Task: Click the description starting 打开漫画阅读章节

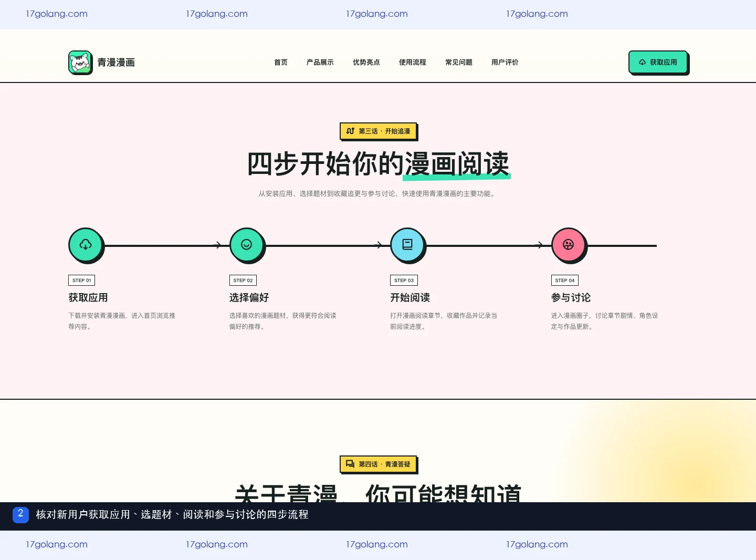Action: pyautogui.click(x=444, y=321)
